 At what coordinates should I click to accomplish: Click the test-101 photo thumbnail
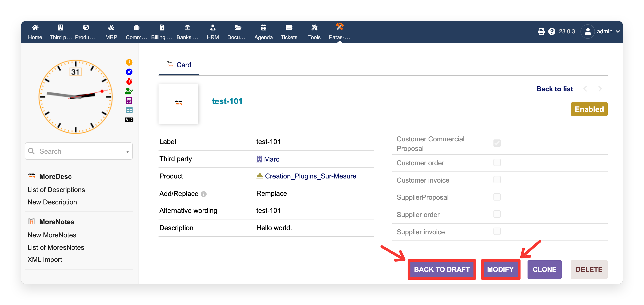tap(178, 104)
